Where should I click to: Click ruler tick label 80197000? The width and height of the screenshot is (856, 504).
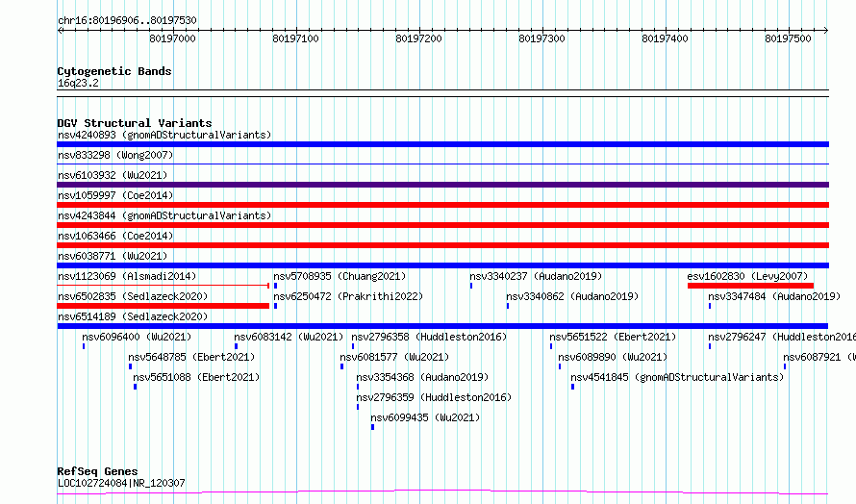(172, 38)
